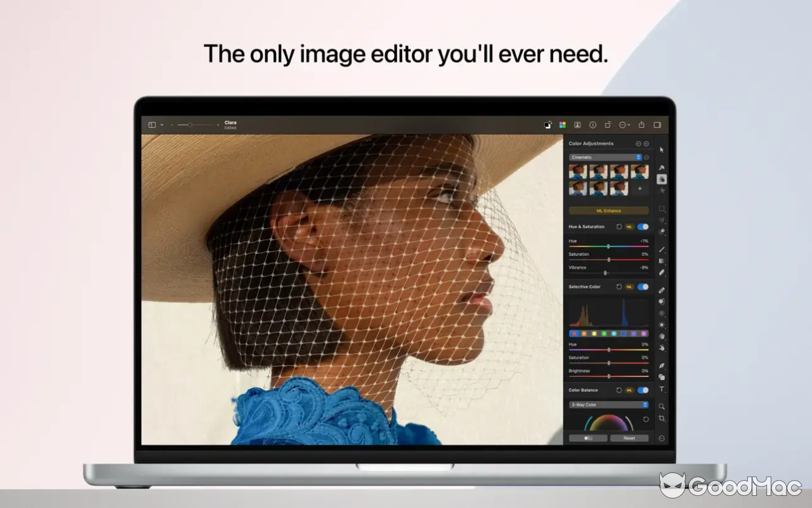Toggle the Color Balance blue switch off
This screenshot has height=508, width=812.
click(643, 390)
